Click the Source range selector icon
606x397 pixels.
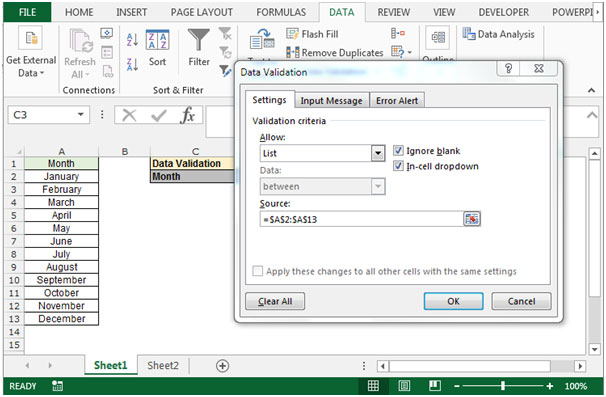click(472, 219)
